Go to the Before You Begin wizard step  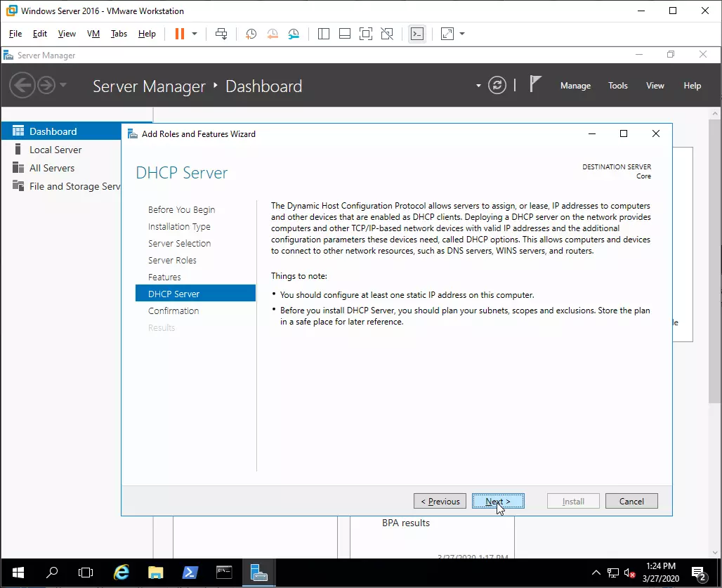[181, 209]
